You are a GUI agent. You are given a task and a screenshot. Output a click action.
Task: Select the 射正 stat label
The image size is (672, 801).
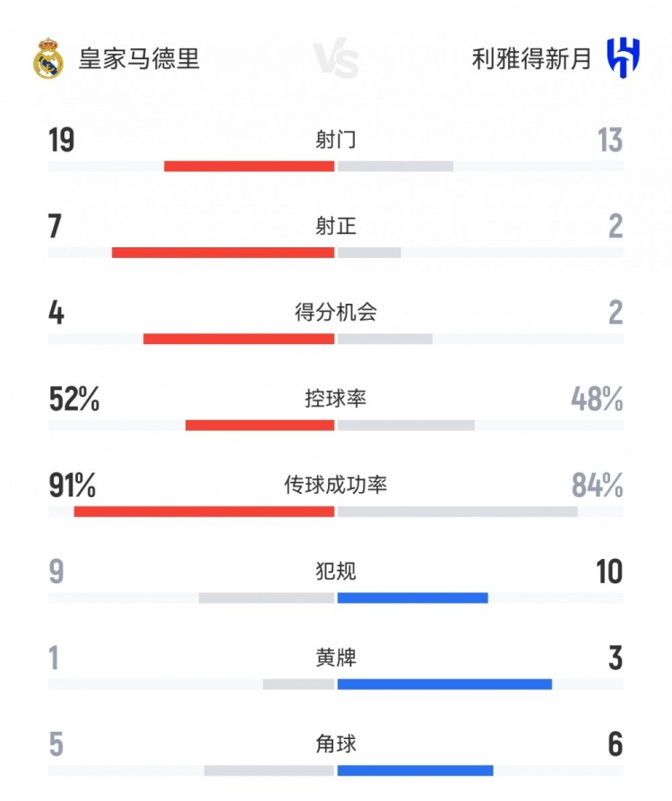[x=336, y=226]
